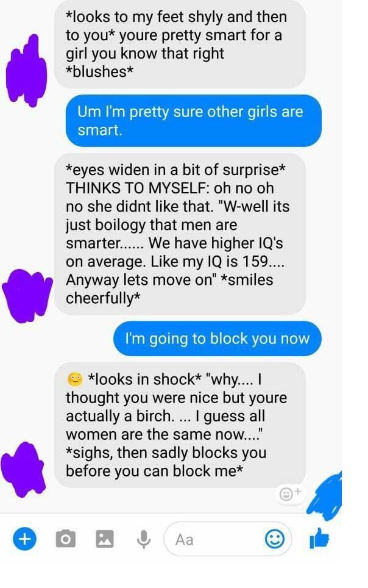Select the 'eyes widen in a bit of surprise' message
This screenshot has height=588, width=368.
(180, 234)
